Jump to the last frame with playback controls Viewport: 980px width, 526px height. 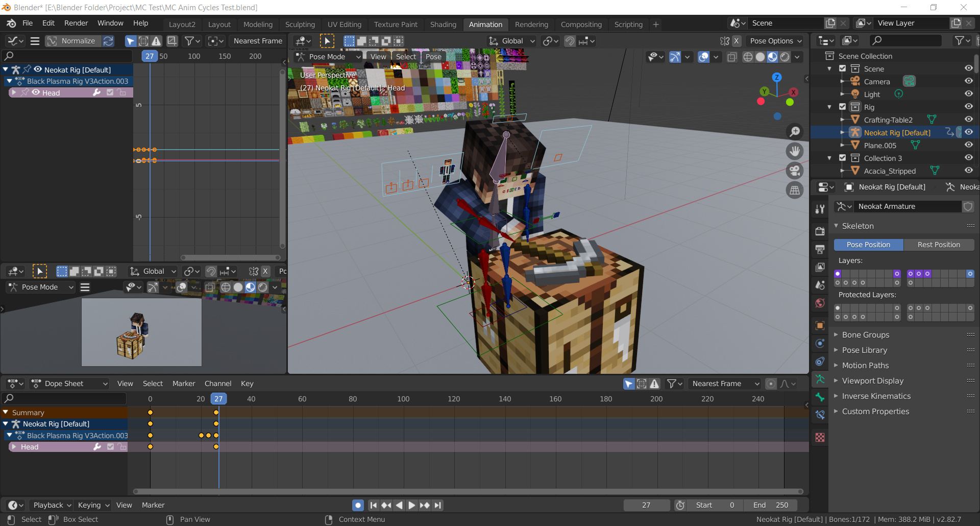(438, 505)
